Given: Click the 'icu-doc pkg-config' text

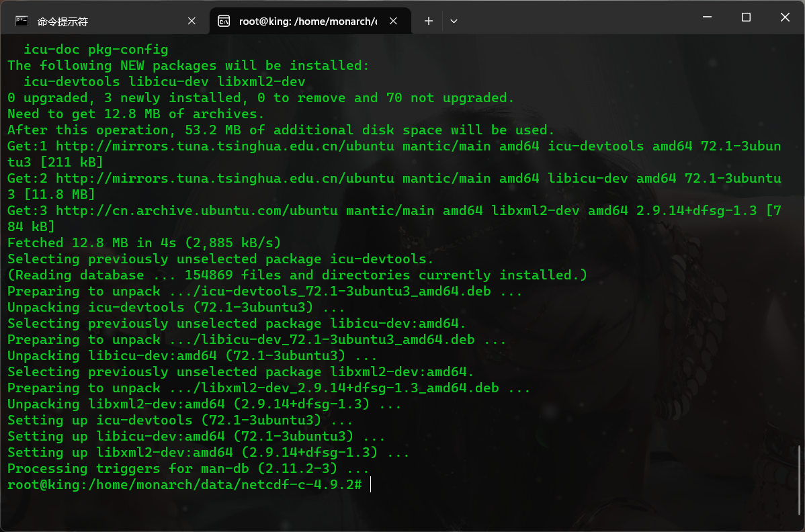Looking at the screenshot, I should point(96,50).
